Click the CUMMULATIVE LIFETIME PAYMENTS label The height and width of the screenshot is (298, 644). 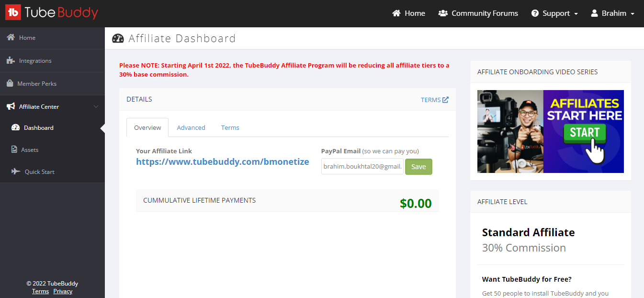pos(199,200)
